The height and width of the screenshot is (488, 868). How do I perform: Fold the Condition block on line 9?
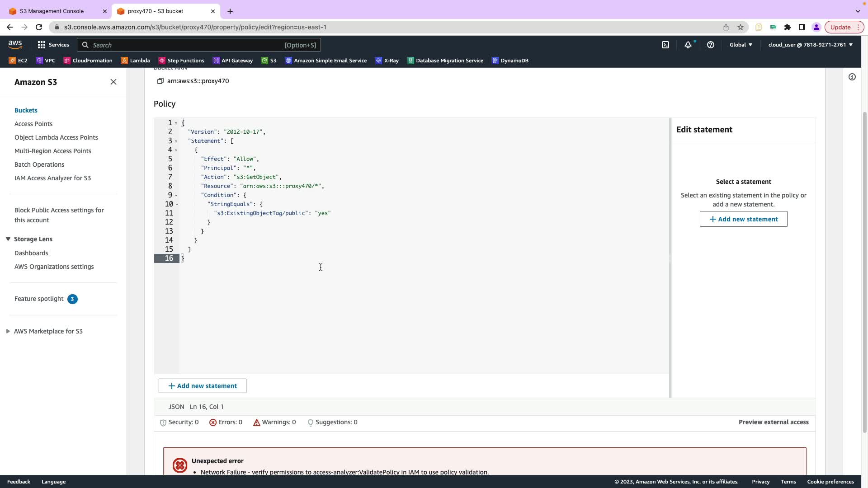coord(176,195)
